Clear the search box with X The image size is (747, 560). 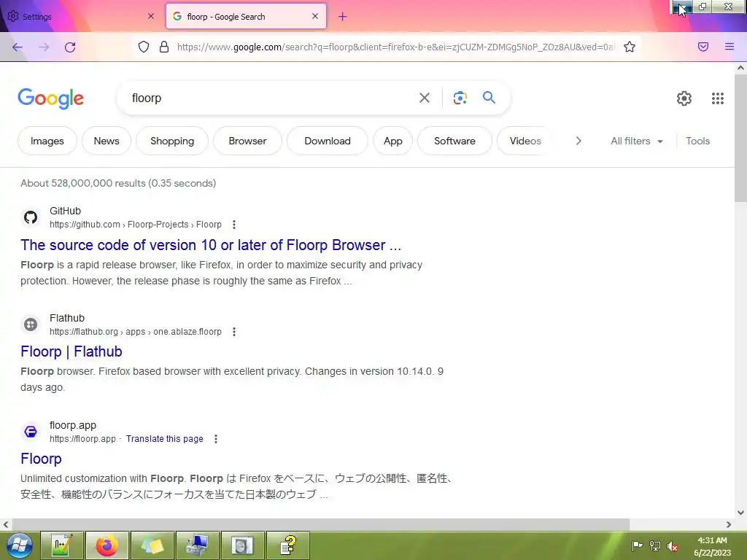[x=424, y=98]
